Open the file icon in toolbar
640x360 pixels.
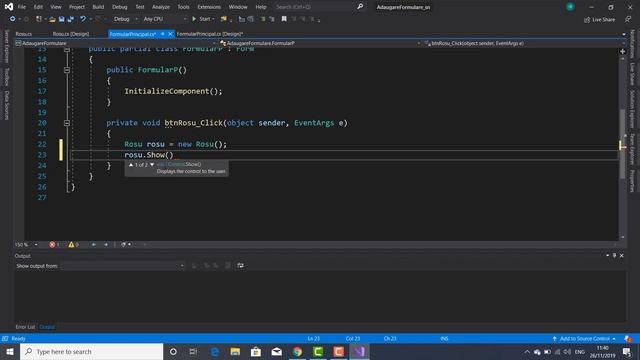pos(52,19)
